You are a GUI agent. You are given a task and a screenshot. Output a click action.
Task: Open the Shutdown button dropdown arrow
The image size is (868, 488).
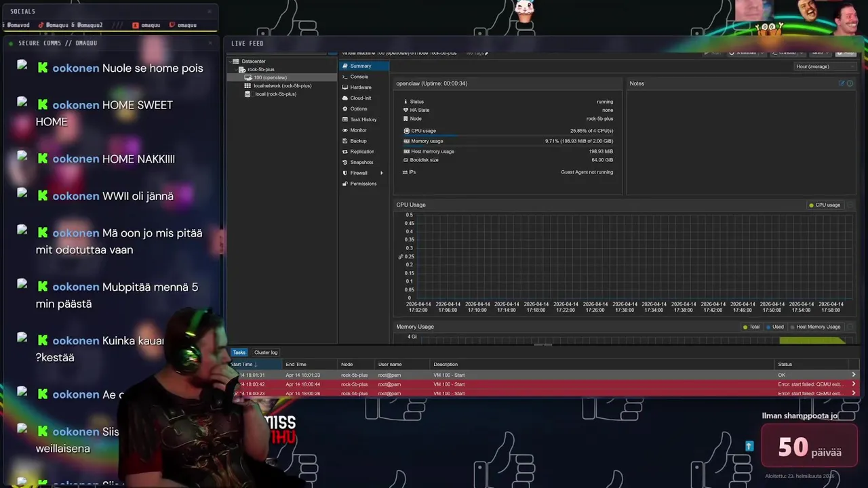[762, 53]
